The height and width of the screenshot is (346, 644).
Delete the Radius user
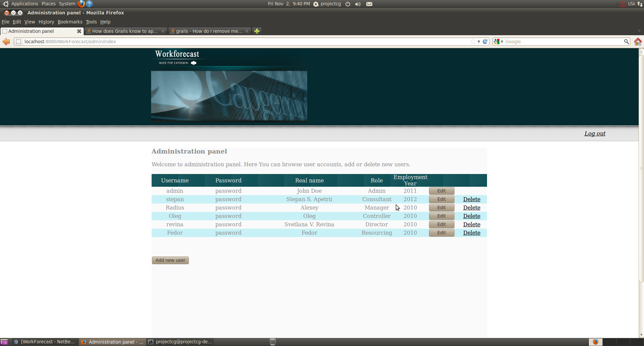(x=472, y=208)
